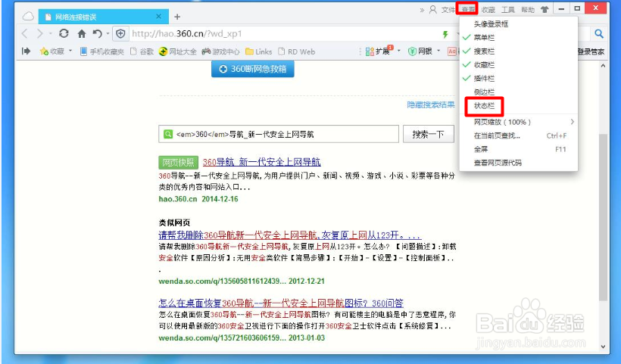Open the forward history dropdown arrow

(x=50, y=34)
